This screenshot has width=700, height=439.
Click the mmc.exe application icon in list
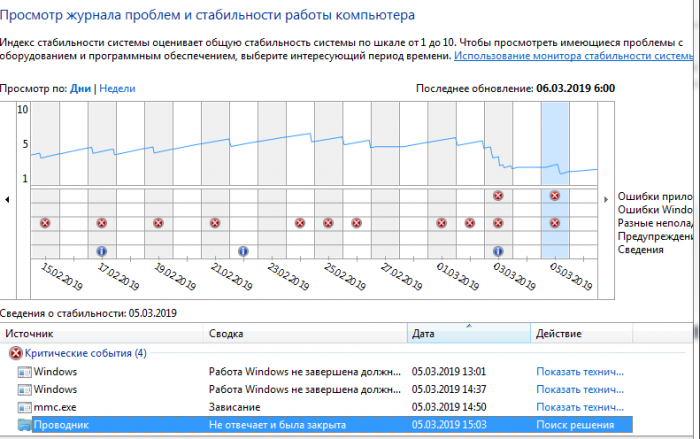coord(24,408)
